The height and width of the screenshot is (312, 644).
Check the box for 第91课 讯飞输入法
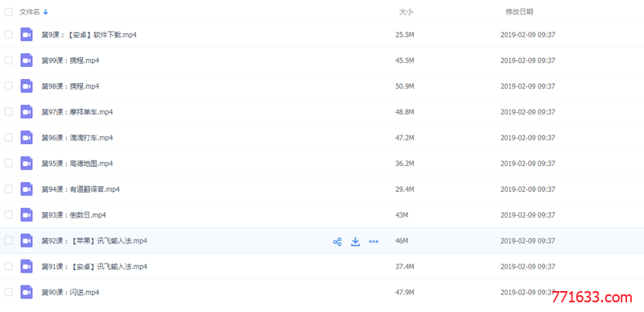tap(9, 266)
